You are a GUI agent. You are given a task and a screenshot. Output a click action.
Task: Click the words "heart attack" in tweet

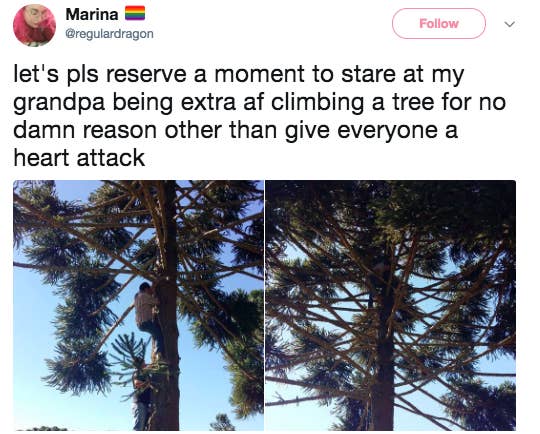(x=79, y=158)
